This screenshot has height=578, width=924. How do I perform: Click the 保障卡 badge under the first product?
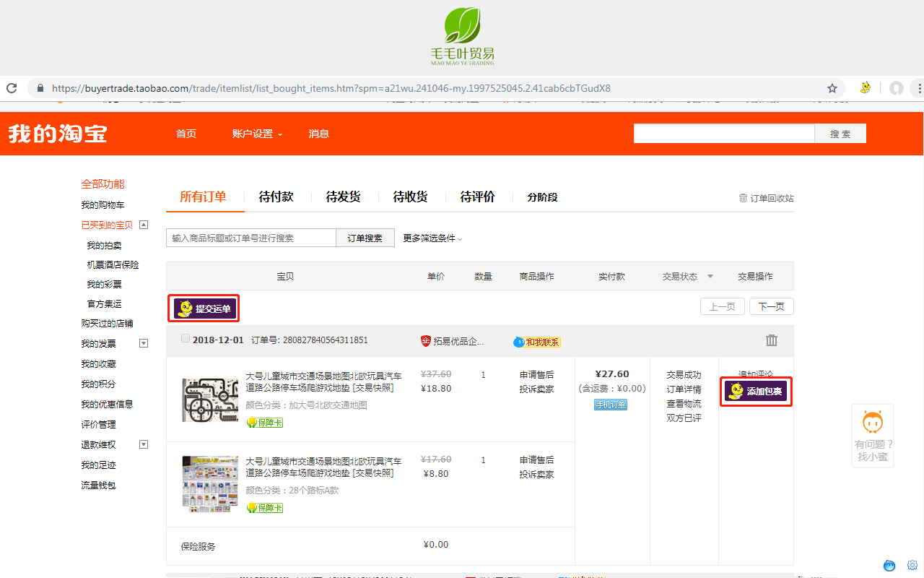pyautogui.click(x=264, y=421)
